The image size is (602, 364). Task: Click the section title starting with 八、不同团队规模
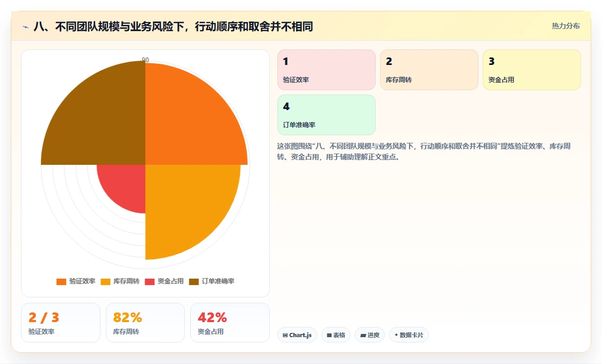(173, 26)
